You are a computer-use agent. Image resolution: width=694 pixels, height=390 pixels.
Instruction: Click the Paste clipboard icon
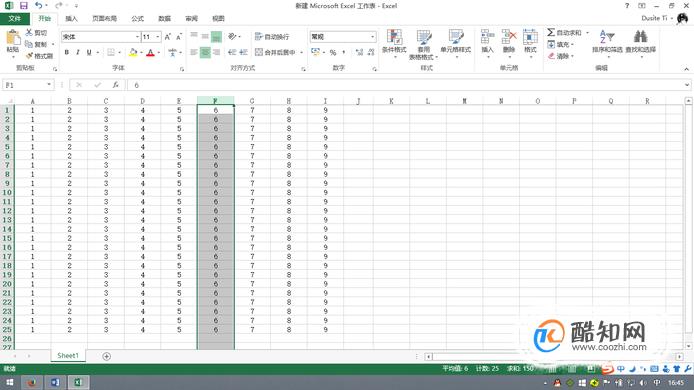[x=12, y=38]
